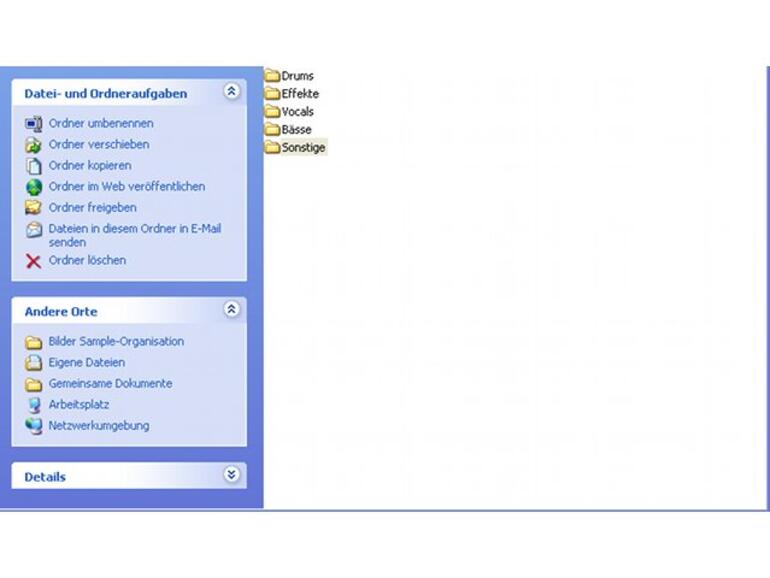Click the rename icon beside Ordner umbenennen
This screenshot has width=770, height=578.
coord(33,124)
